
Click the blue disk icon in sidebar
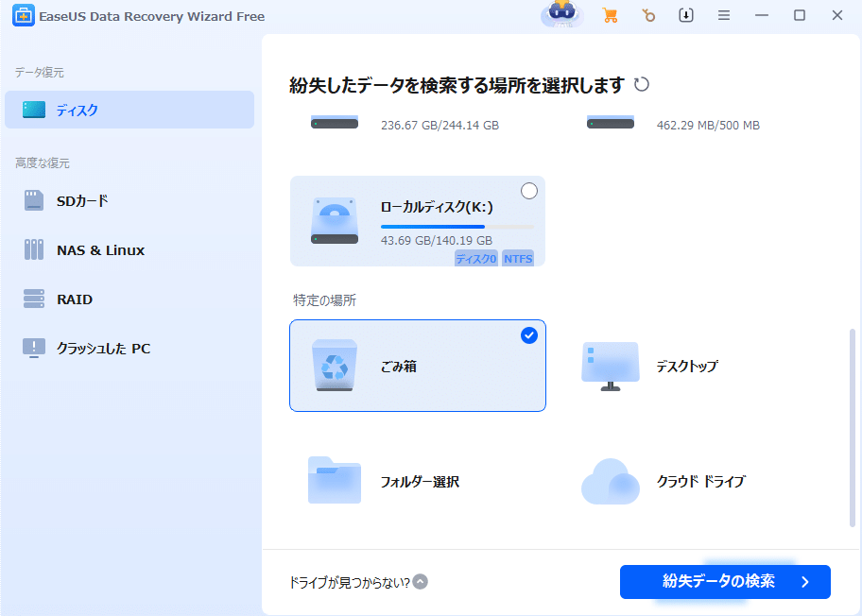[33, 110]
